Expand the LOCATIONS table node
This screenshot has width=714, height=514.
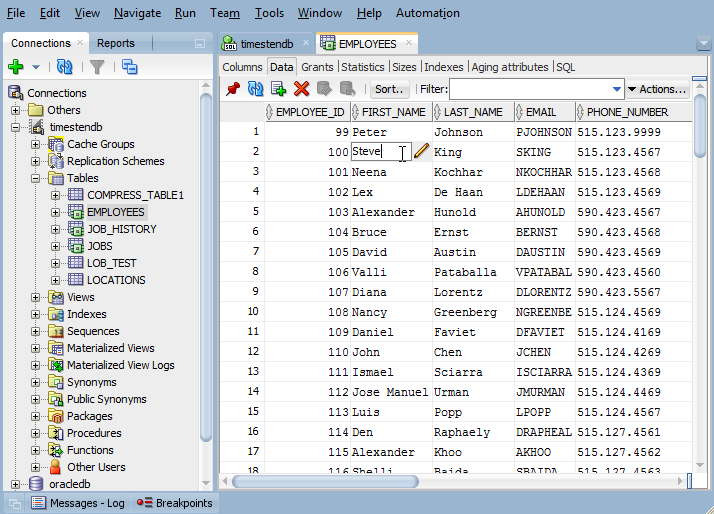[55, 280]
